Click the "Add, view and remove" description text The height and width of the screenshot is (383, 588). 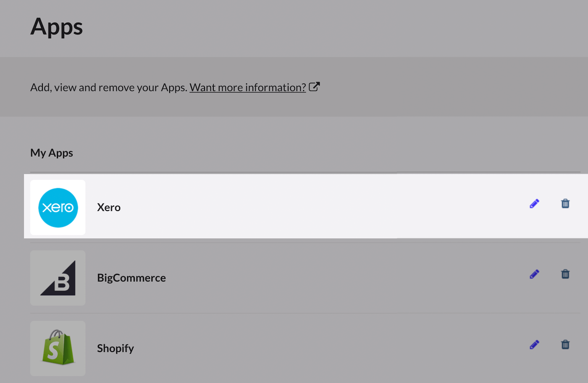(108, 87)
